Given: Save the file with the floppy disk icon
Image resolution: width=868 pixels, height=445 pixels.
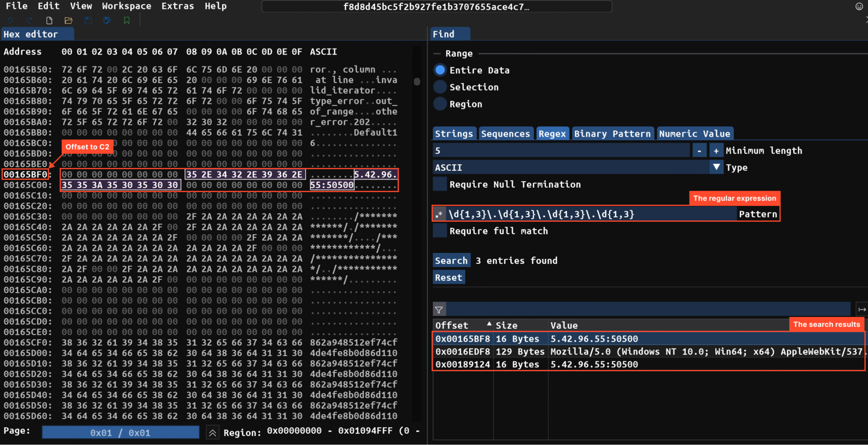Looking at the screenshot, I should coord(88,20).
